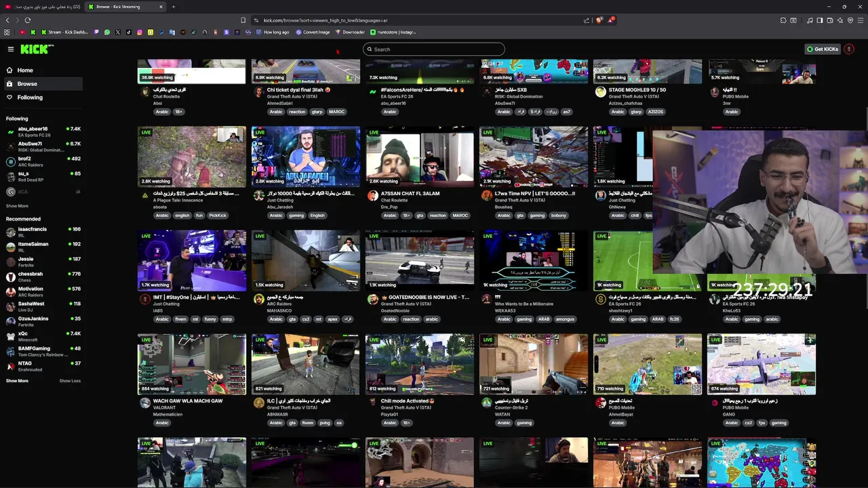Viewport: 868px width, 488px height.
Task: Open the A Plague Tale: Innocence stream thumbnail
Action: (192, 157)
